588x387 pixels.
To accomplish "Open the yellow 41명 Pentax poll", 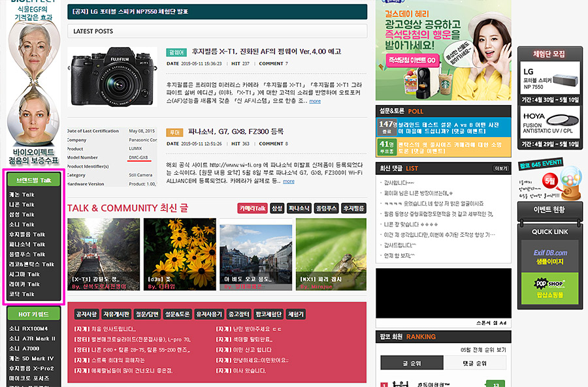I will coord(443,147).
